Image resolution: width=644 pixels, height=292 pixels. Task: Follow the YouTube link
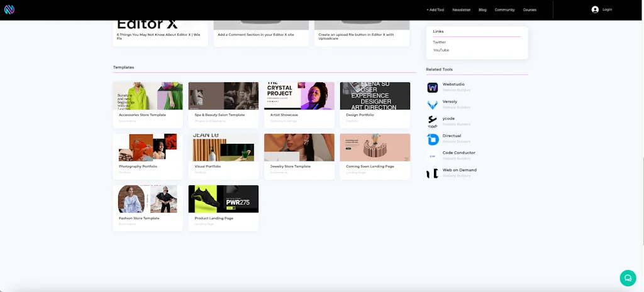441,50
